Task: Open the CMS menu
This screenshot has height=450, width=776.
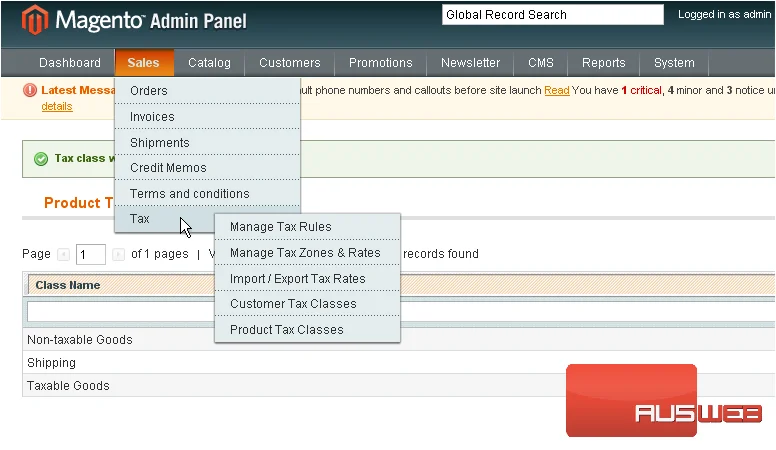Action: 540,63
